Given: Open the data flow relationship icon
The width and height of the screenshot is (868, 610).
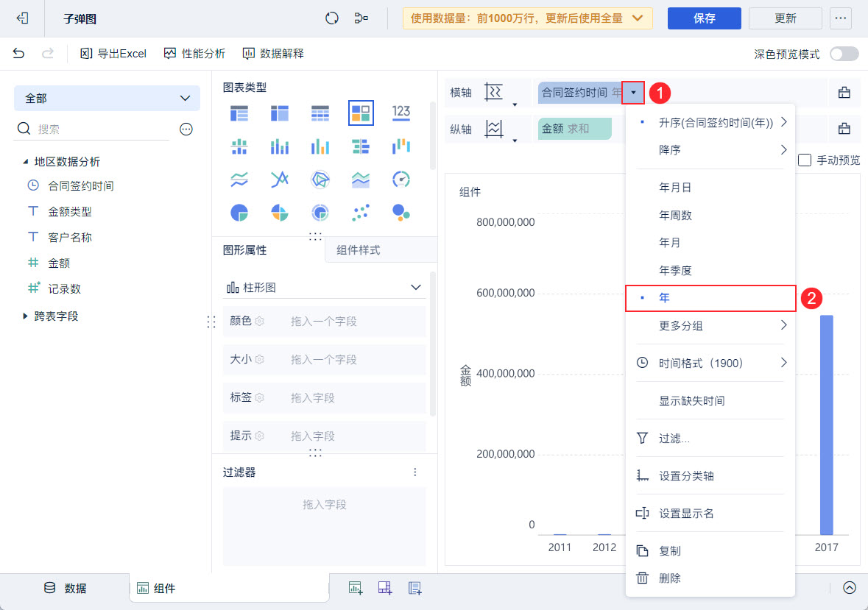Looking at the screenshot, I should pos(361,18).
